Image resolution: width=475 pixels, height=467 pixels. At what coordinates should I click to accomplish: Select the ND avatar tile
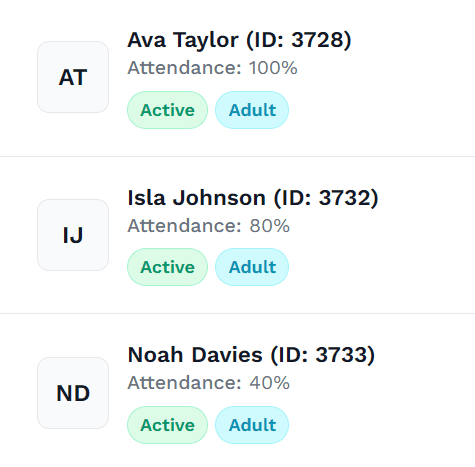click(x=73, y=393)
